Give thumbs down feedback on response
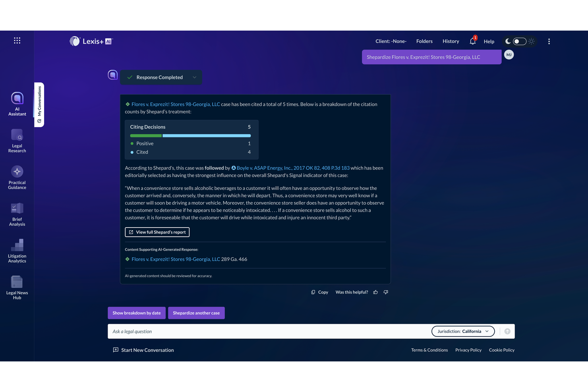Viewport: 588px width, 392px height. (x=385, y=292)
